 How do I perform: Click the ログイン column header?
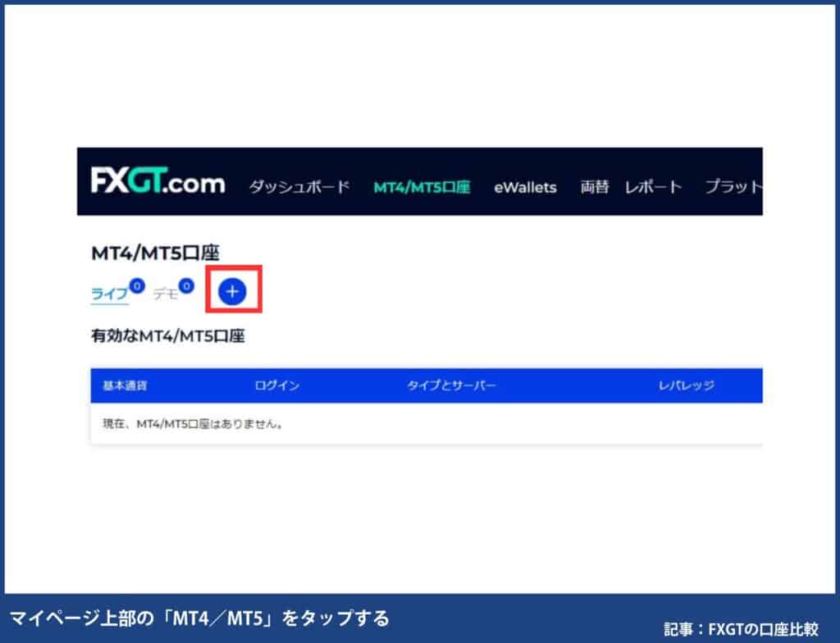[x=277, y=385]
